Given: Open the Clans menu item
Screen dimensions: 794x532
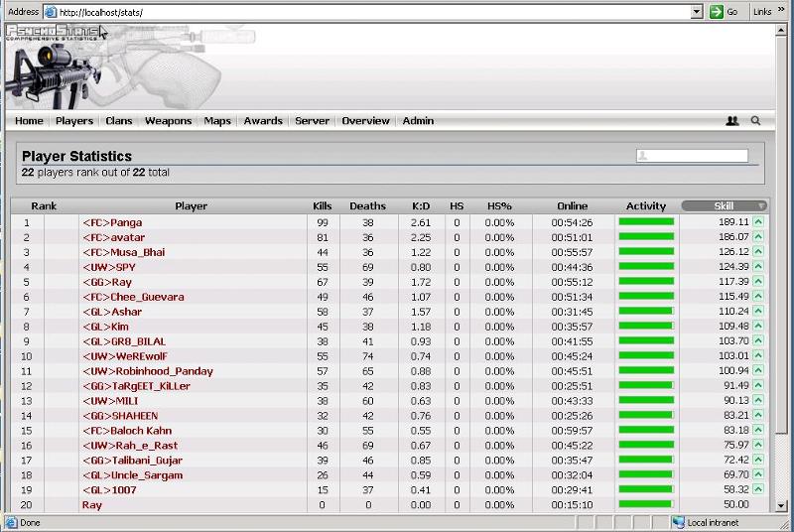Looking at the screenshot, I should click(x=118, y=120).
